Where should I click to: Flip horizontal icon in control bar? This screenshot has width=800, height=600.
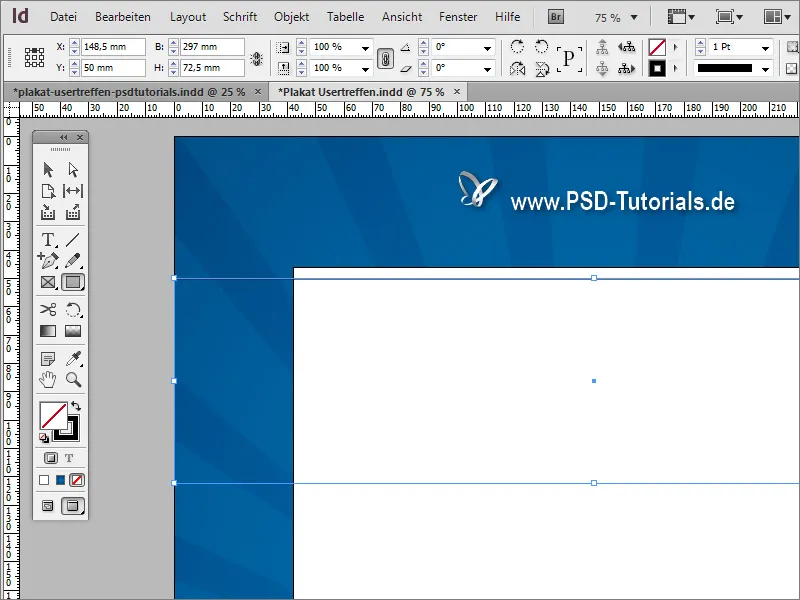[517, 68]
